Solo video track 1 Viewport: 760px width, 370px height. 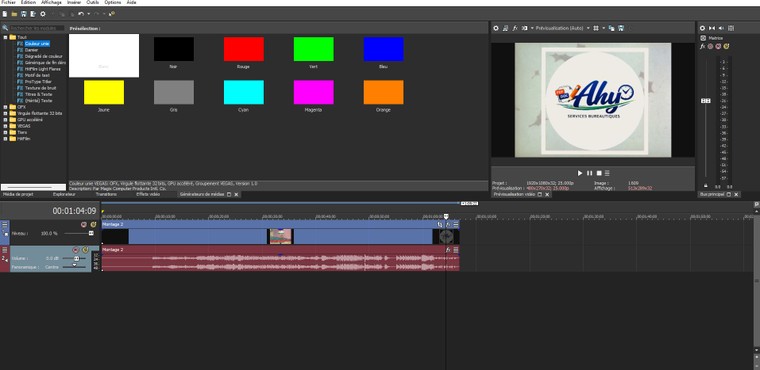93,225
